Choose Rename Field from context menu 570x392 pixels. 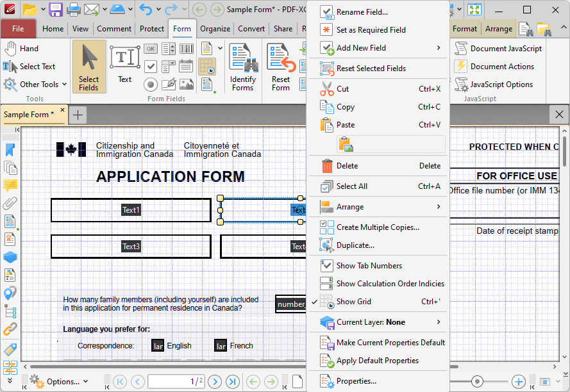point(378,12)
